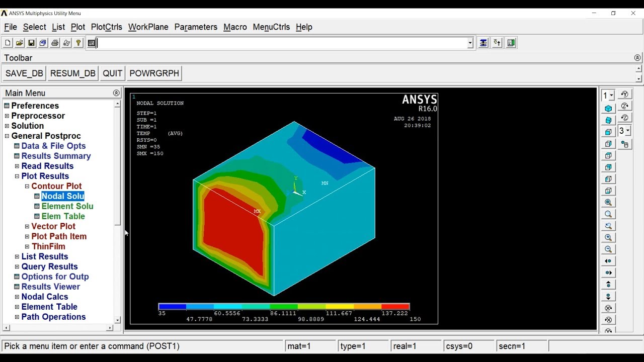Expand the List Results tree node
644x362 pixels.
pyautogui.click(x=17, y=257)
